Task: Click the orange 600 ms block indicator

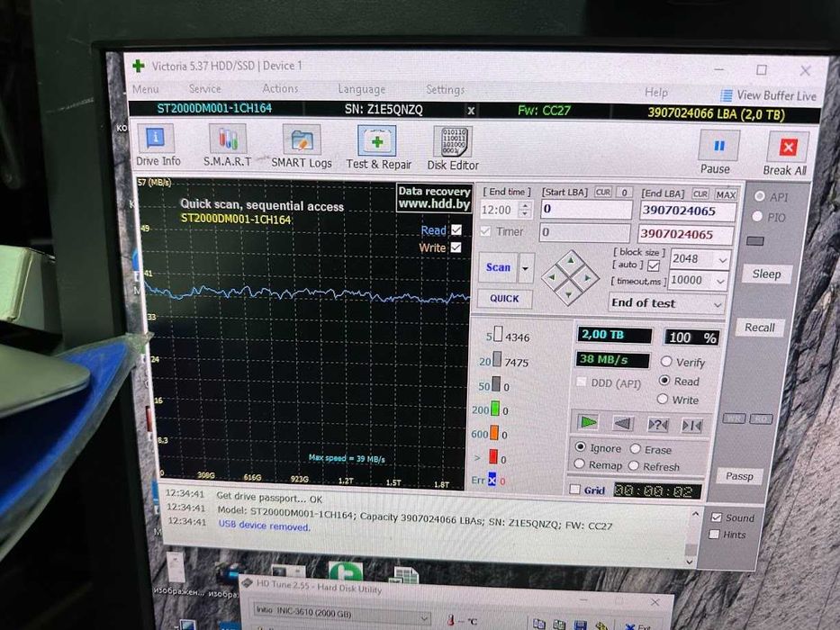Action: coord(494,433)
